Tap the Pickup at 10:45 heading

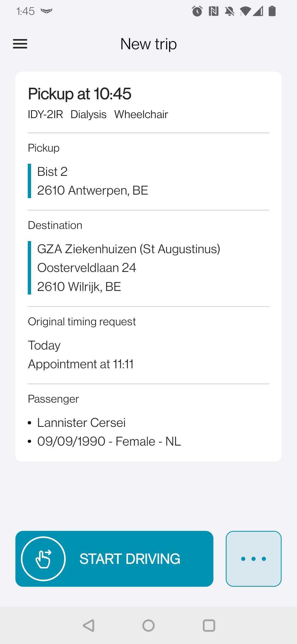click(x=80, y=94)
